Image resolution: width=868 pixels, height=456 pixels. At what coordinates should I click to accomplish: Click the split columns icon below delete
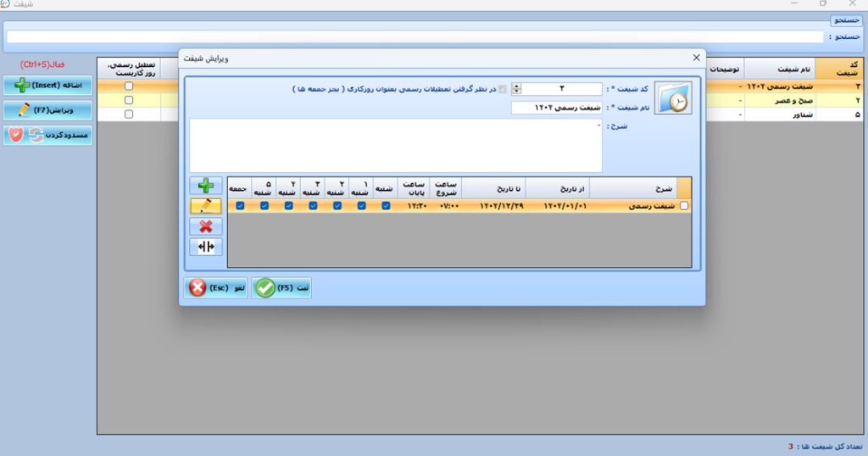click(207, 247)
